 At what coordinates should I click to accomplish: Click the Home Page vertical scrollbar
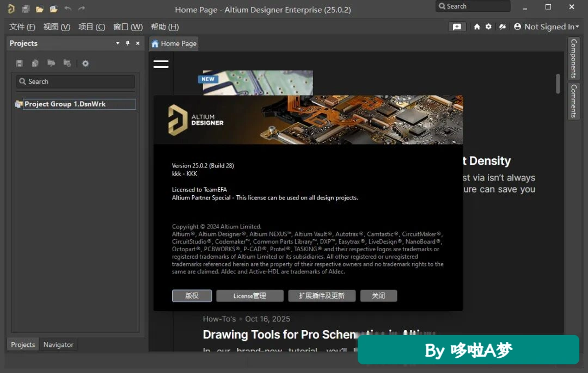coord(558,84)
